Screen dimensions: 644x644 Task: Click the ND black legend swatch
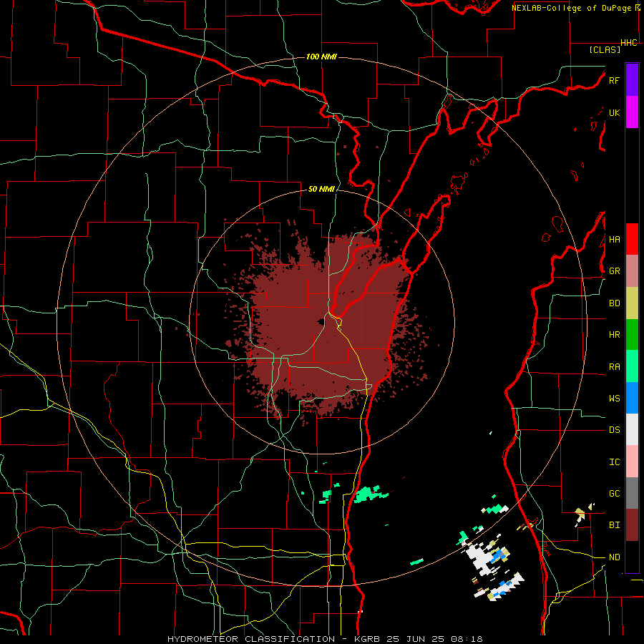point(632,557)
